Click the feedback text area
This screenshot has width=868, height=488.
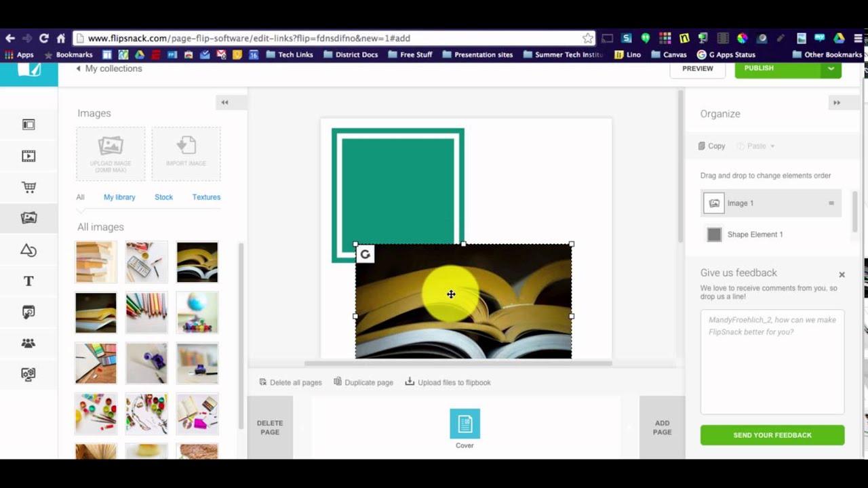772,362
